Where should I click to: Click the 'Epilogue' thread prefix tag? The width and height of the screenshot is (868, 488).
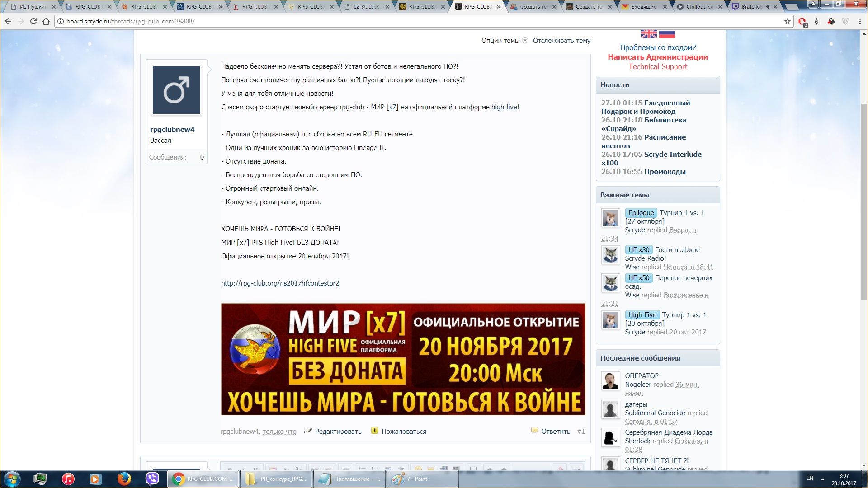pos(641,213)
